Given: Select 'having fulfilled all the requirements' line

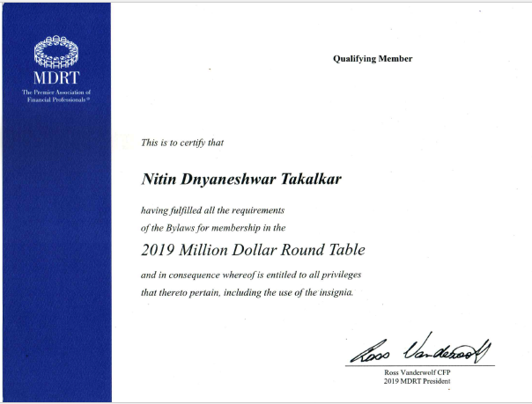Looking at the screenshot, I should pyautogui.click(x=212, y=210).
